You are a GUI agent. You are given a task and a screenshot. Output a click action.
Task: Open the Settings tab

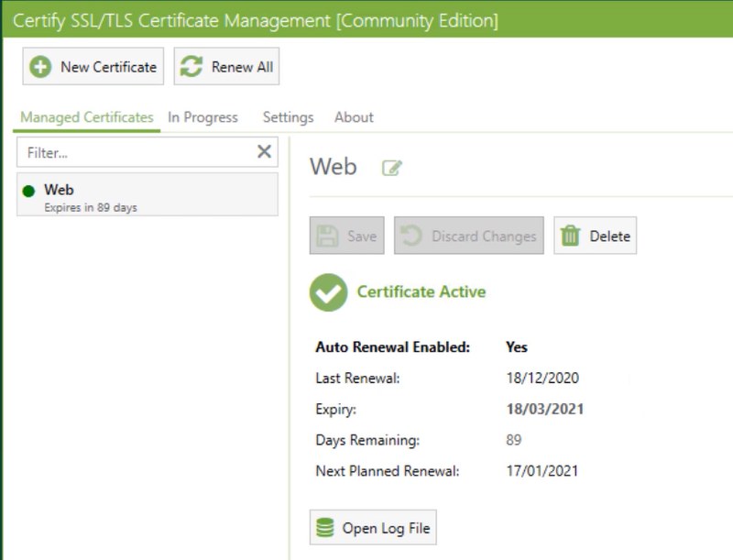click(x=287, y=117)
